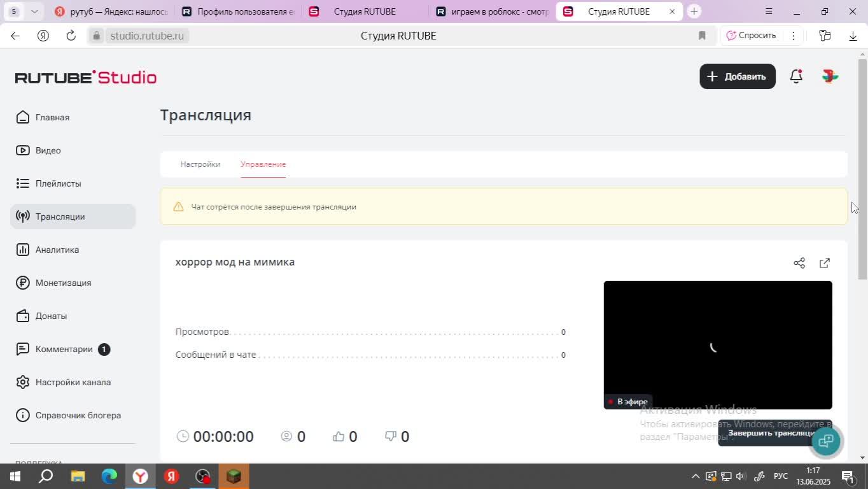
Task: Expand the tab groups dropdown arrow
Action: [x=34, y=11]
